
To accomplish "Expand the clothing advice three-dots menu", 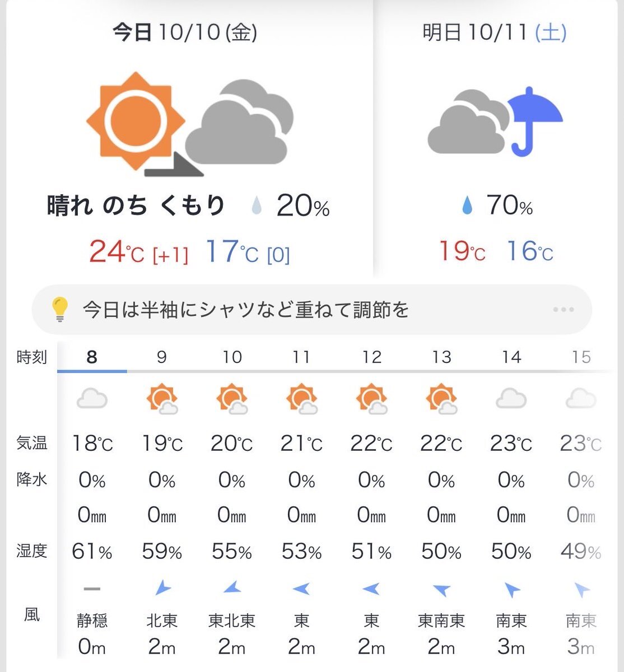I will [x=563, y=309].
